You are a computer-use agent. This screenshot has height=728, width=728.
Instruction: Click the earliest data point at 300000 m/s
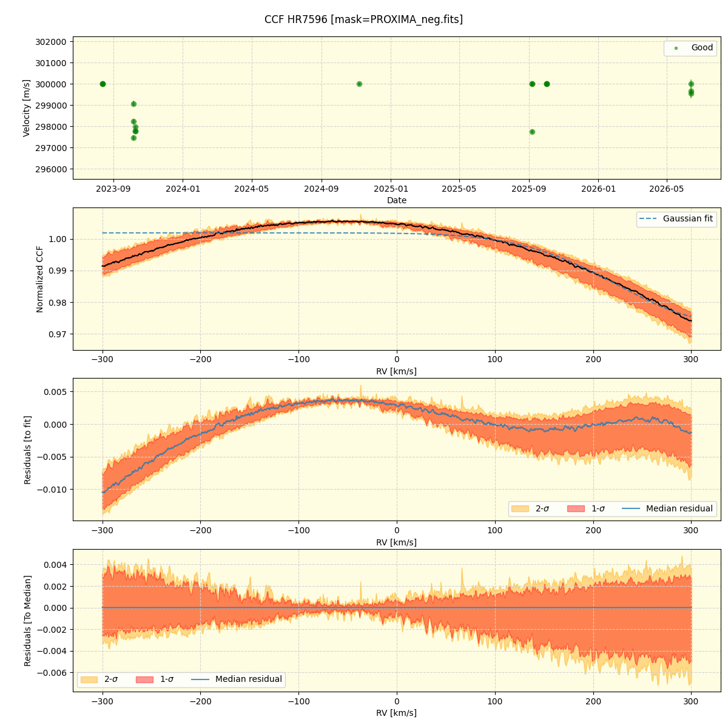click(x=103, y=84)
